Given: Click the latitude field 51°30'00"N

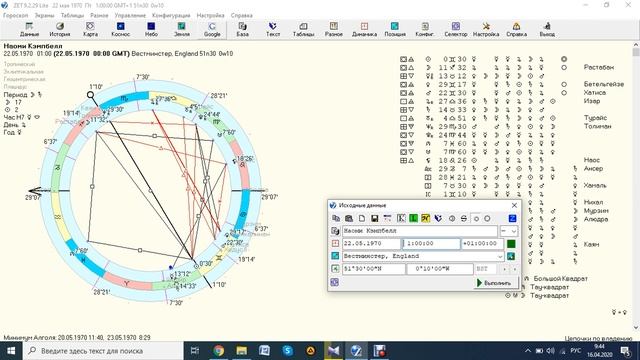Looking at the screenshot, I should tap(373, 269).
